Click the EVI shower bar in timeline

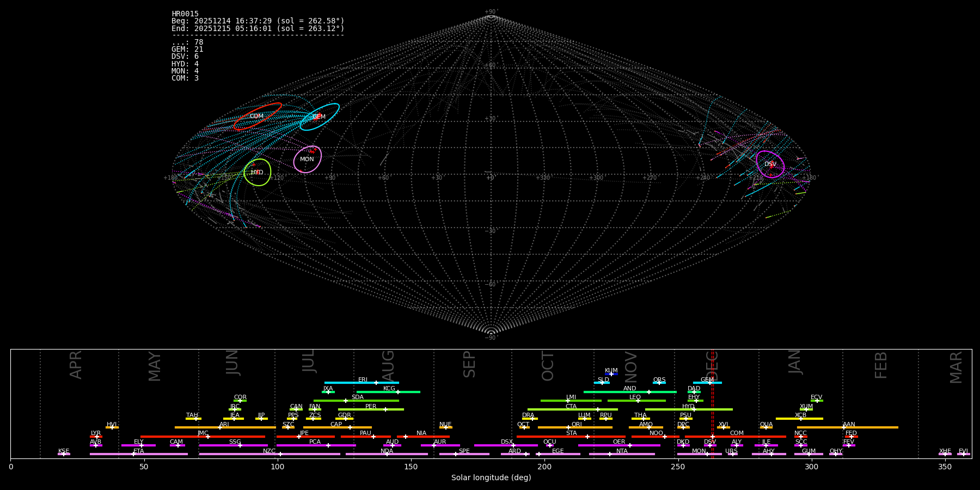click(964, 454)
